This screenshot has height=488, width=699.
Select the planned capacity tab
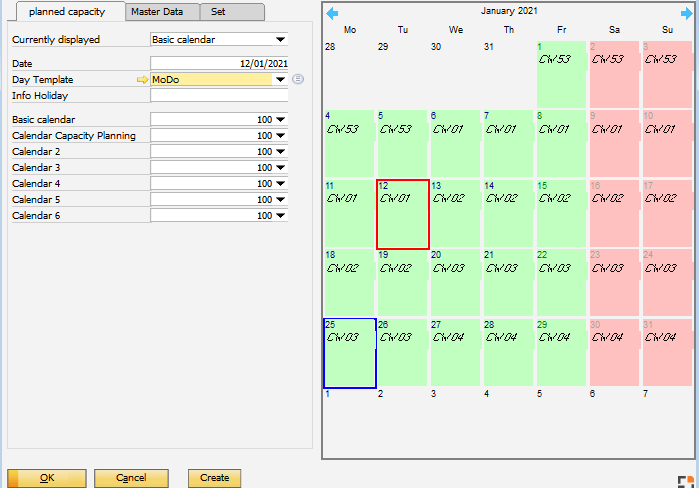pos(67,12)
